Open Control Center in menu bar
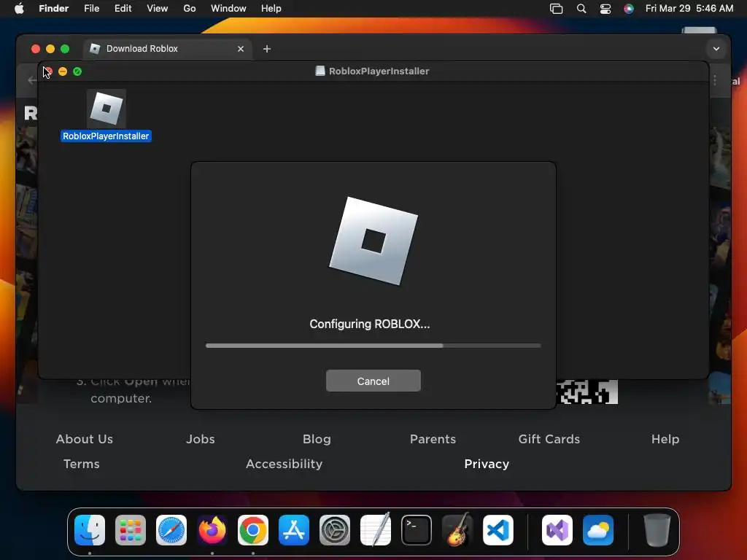This screenshot has height=560, width=747. pos(605,9)
